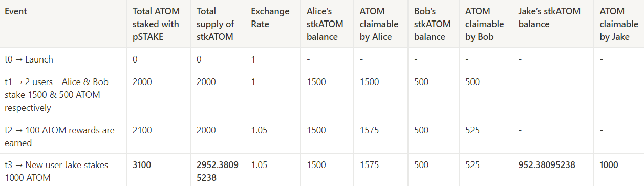Select the ATOM claimable by Bob header
The width and height of the screenshot is (644, 186).
[484, 24]
